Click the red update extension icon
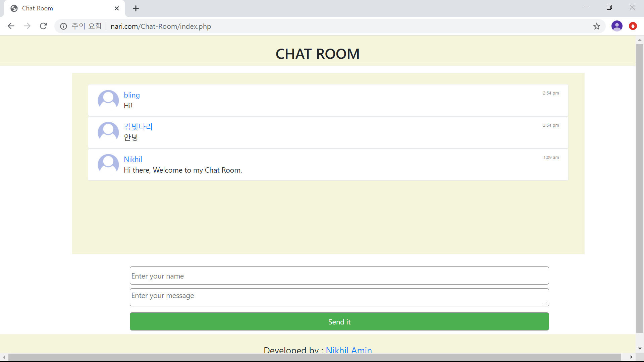644x362 pixels. (x=633, y=26)
